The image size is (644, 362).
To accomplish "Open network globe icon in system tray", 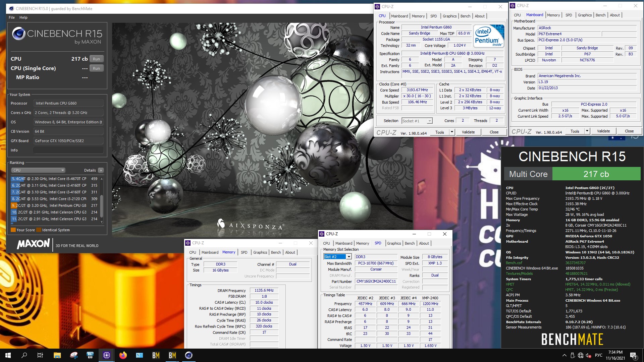I will tap(581, 355).
